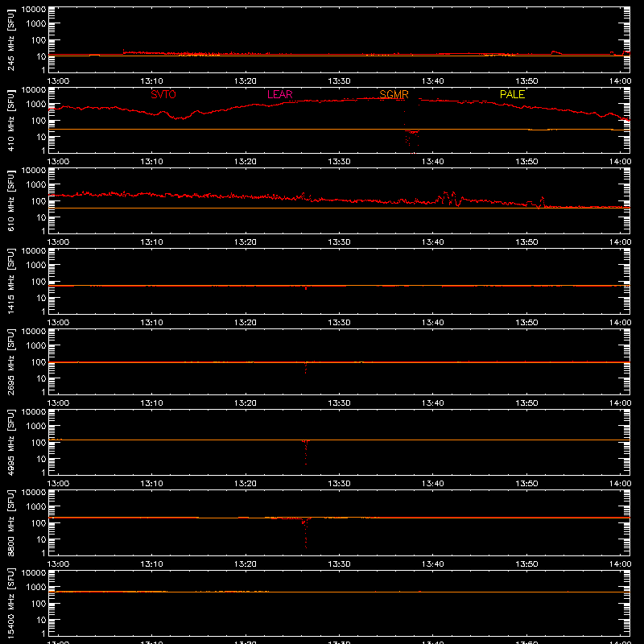Viewport: 644px width, 644px height.
Task: Select the 2695 MHz [SFU] axis label
Action: pyautogui.click(x=10, y=361)
